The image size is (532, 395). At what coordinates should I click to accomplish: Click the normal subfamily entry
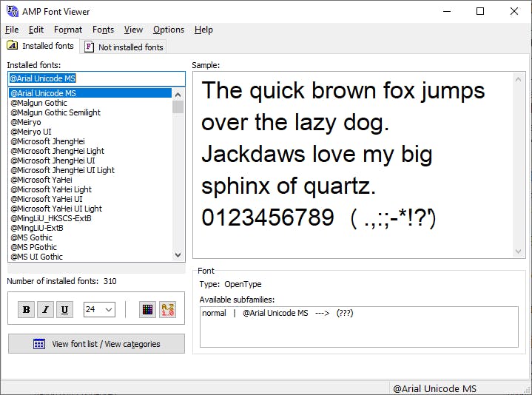(278, 313)
